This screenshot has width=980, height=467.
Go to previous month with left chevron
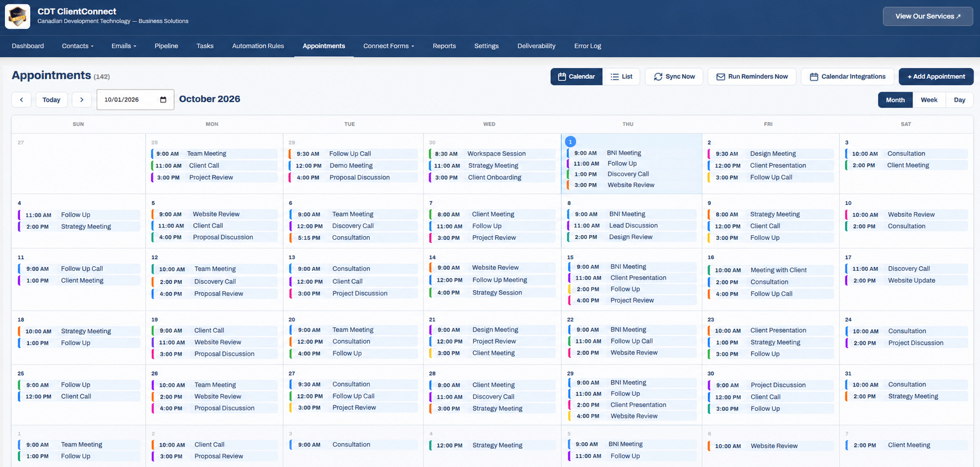(x=22, y=100)
